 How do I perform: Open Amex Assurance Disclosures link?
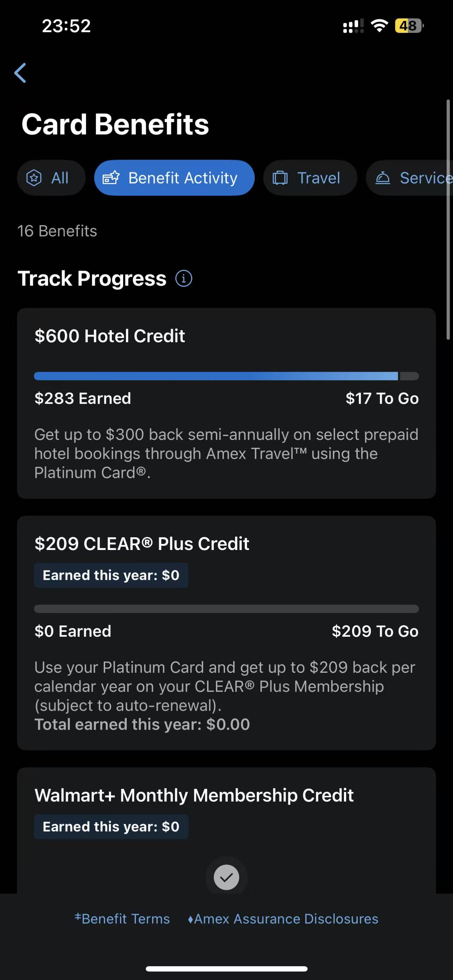click(283, 919)
